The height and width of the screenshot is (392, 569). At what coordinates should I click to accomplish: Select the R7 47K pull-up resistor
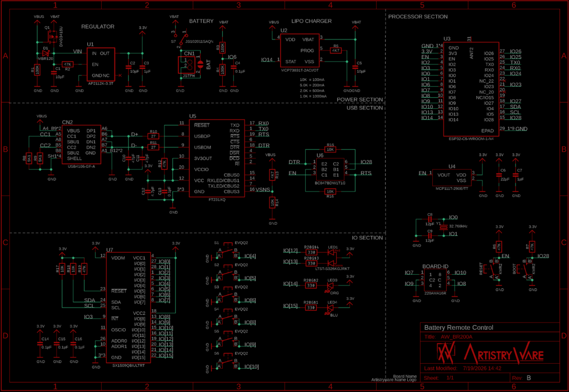pyautogui.click(x=532, y=247)
